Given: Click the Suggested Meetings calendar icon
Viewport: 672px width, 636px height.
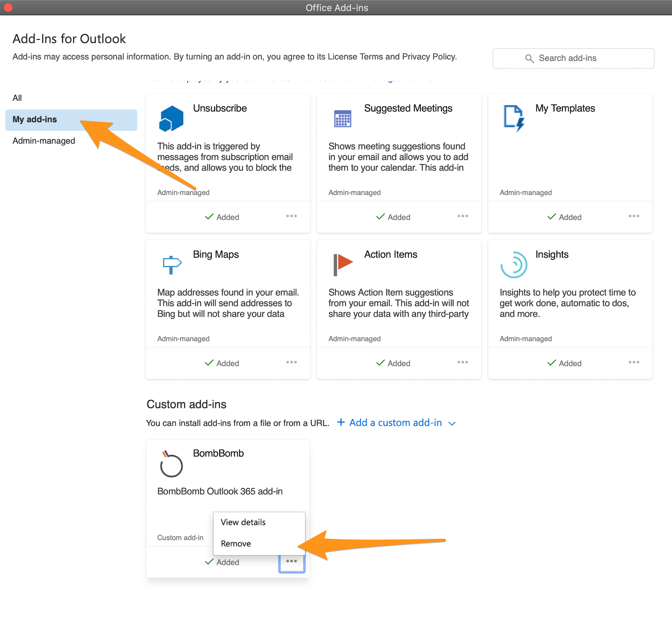Looking at the screenshot, I should point(343,118).
